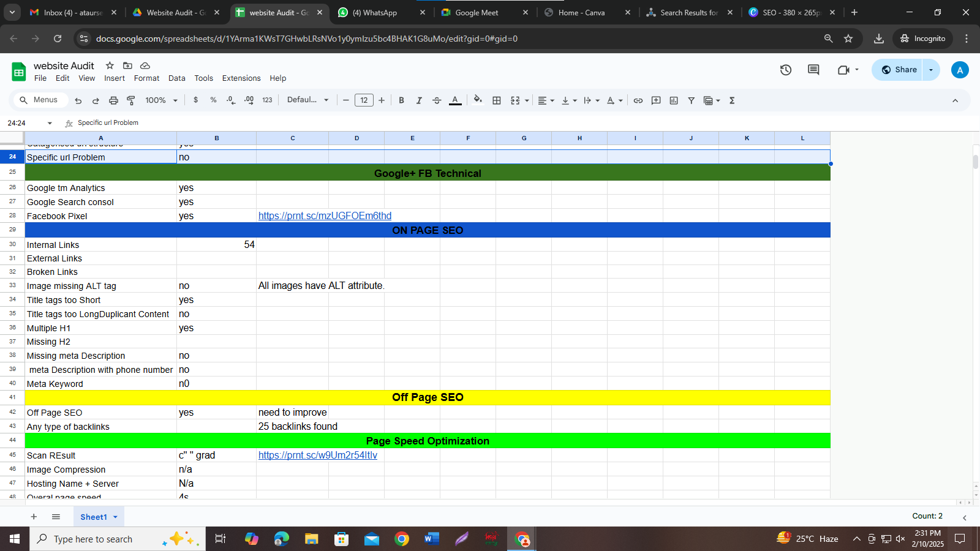Toggle italic formatting
The height and width of the screenshot is (551, 980).
pyautogui.click(x=419, y=100)
